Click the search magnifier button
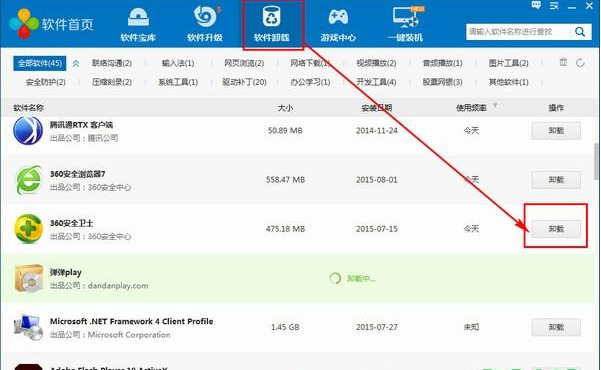Screen dimensions: 601x370 [580, 32]
